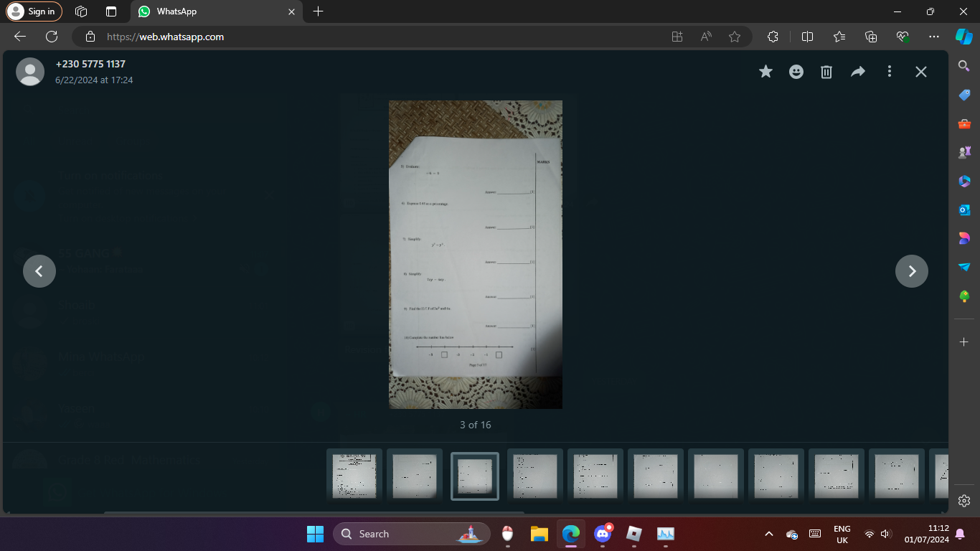
Task: Star this WhatsApp photo message
Action: (766, 72)
